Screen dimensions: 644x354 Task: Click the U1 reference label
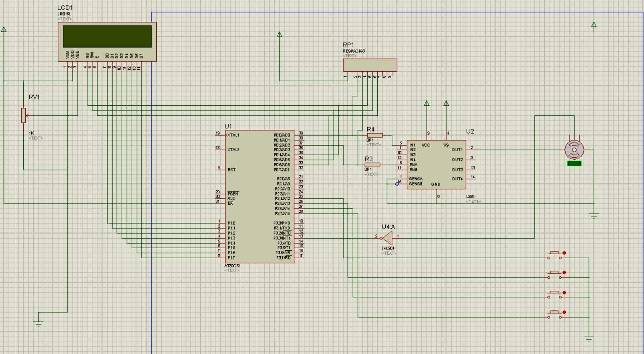point(228,126)
